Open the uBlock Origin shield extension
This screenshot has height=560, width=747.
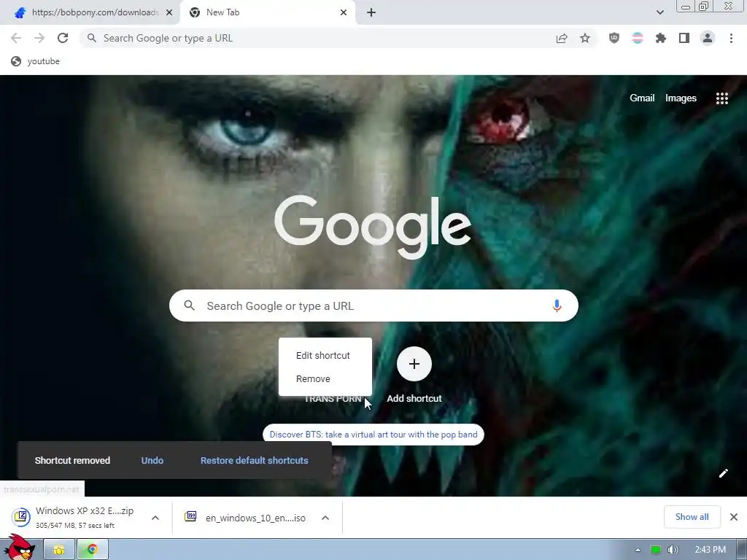[x=614, y=38]
